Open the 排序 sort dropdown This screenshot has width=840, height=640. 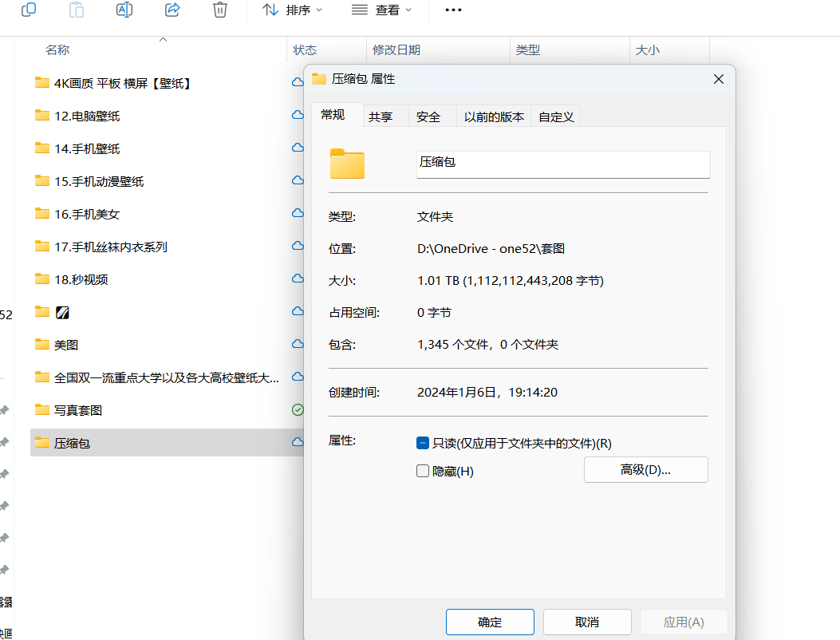pyautogui.click(x=292, y=10)
